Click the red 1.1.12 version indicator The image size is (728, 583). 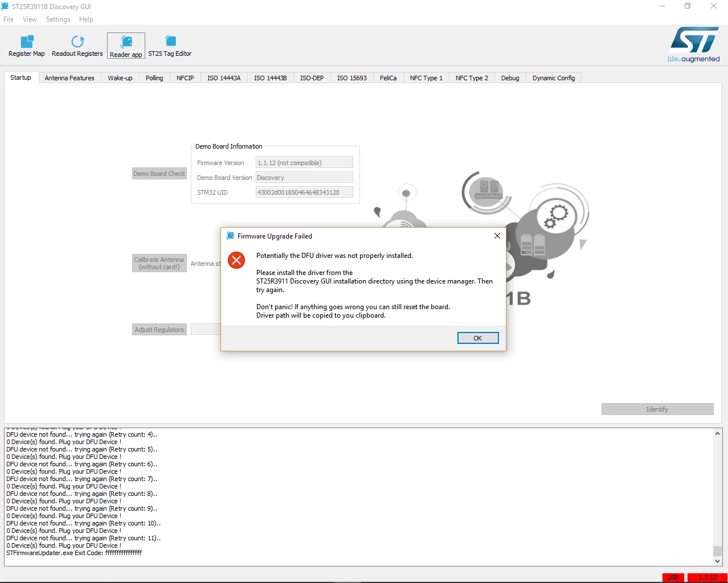tap(707, 577)
